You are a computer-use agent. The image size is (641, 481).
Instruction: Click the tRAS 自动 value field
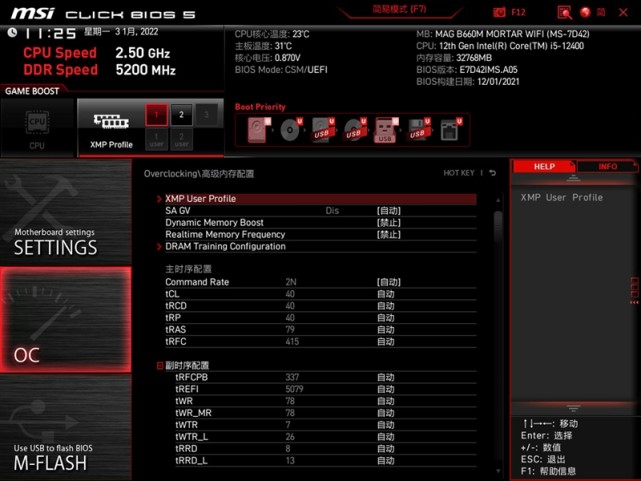tap(385, 329)
